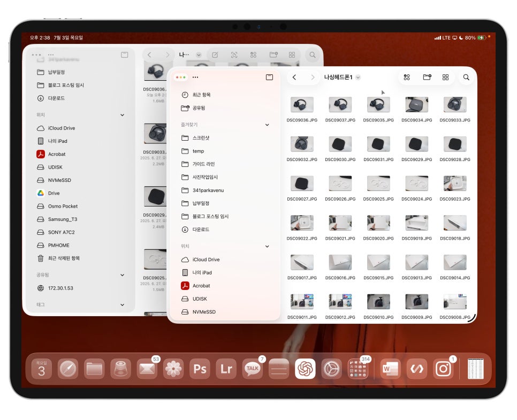Collapse the 위치 section in front sidebar

point(267,246)
